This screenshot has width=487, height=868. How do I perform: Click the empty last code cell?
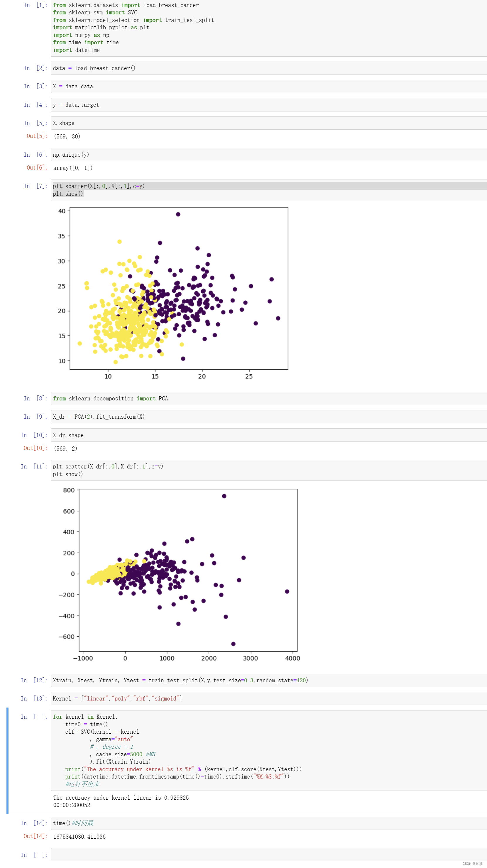point(269,855)
